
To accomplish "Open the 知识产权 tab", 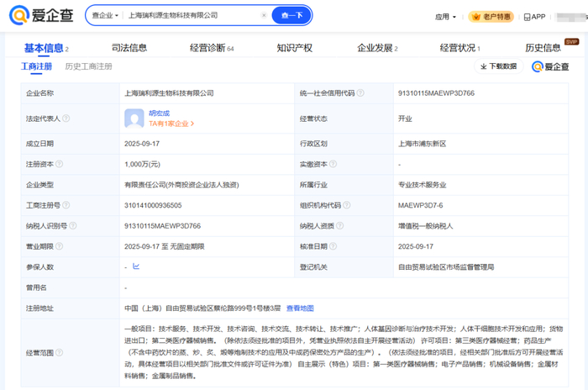I will (294, 48).
